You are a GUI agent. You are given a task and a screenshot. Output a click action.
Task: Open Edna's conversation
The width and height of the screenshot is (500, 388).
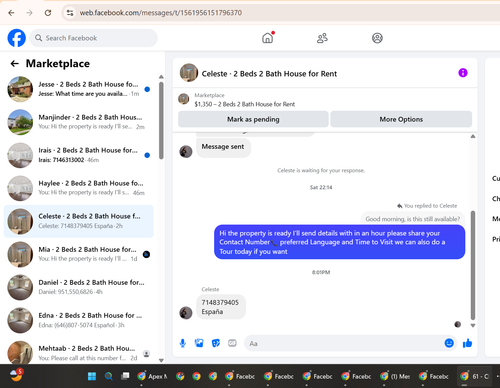79,320
